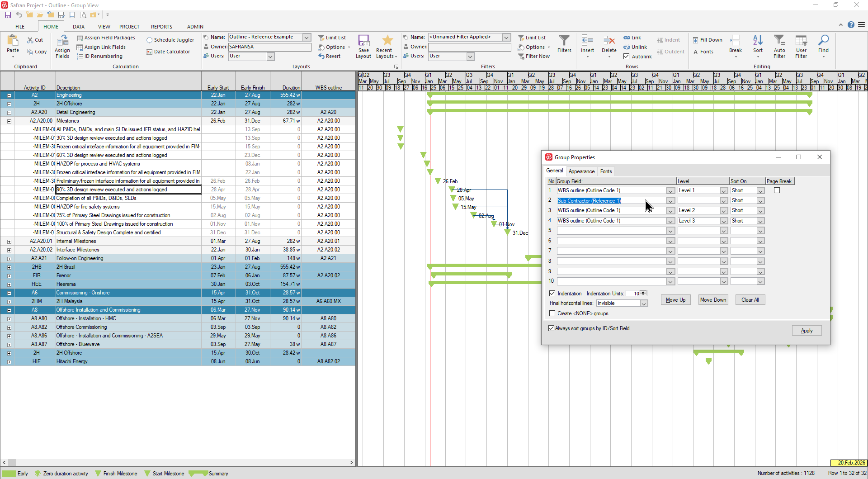Click the Apply button

(807, 331)
